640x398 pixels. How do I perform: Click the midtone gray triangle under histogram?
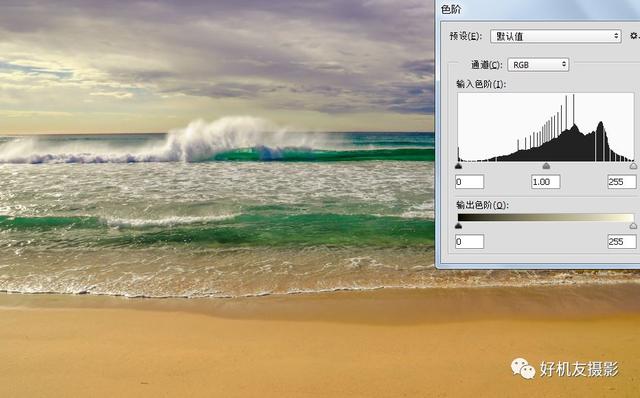click(546, 166)
